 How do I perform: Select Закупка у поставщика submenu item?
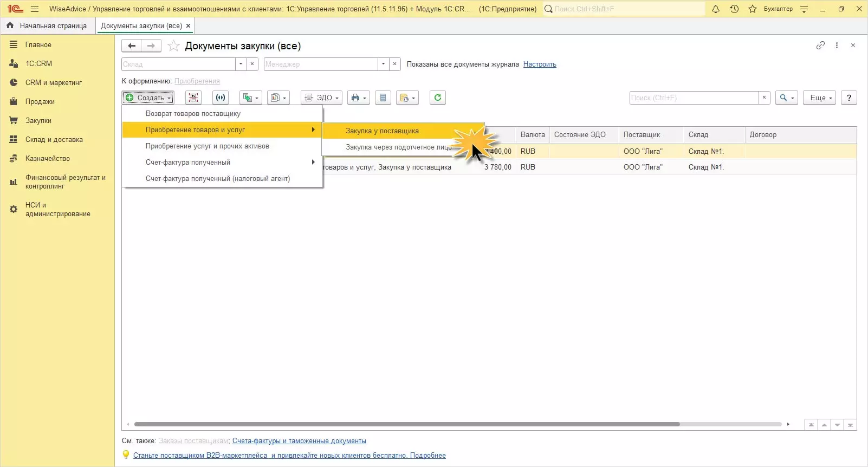[382, 131]
